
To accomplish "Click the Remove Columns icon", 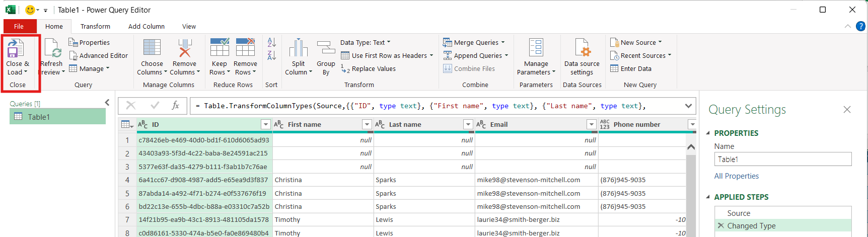I will point(185,48).
